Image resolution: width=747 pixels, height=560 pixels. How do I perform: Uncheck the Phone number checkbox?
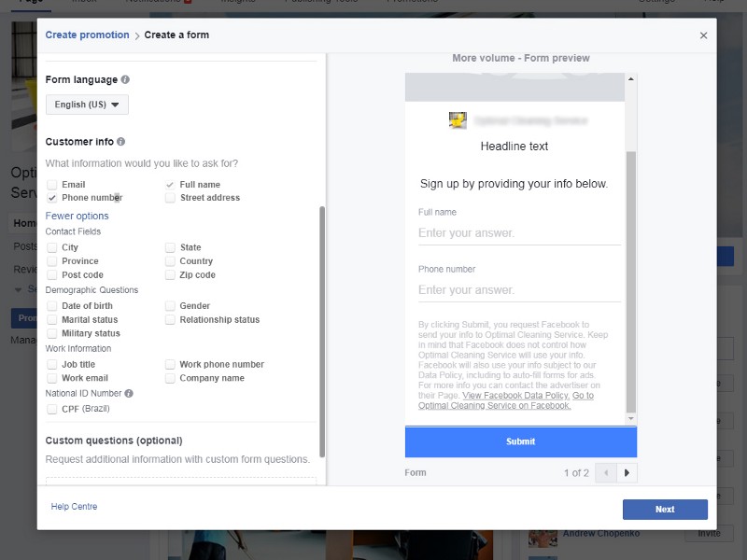coord(52,198)
